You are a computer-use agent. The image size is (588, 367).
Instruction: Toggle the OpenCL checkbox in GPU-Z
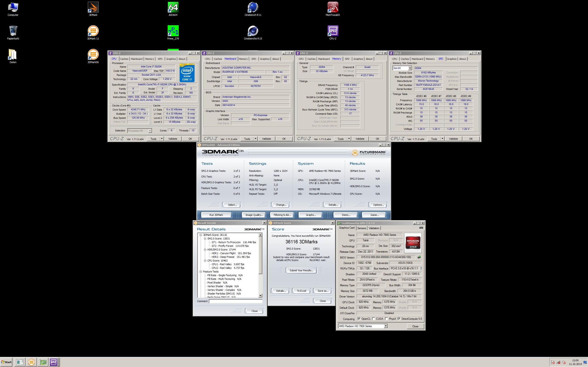point(359,319)
